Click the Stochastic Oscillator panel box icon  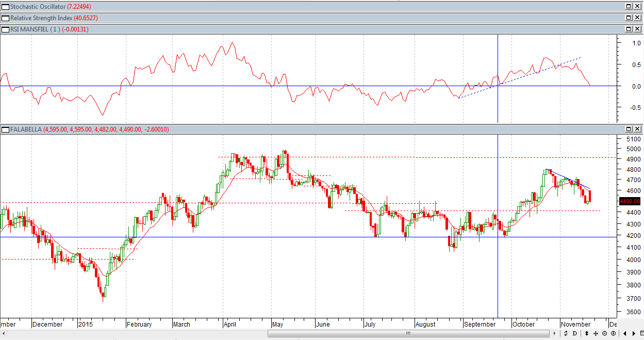[x=5, y=6]
